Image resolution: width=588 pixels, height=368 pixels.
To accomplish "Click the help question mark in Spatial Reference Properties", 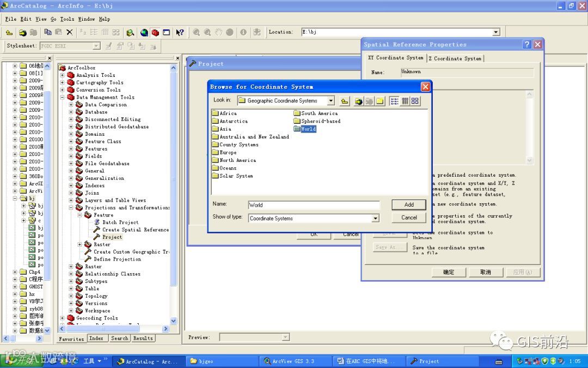I will (527, 44).
